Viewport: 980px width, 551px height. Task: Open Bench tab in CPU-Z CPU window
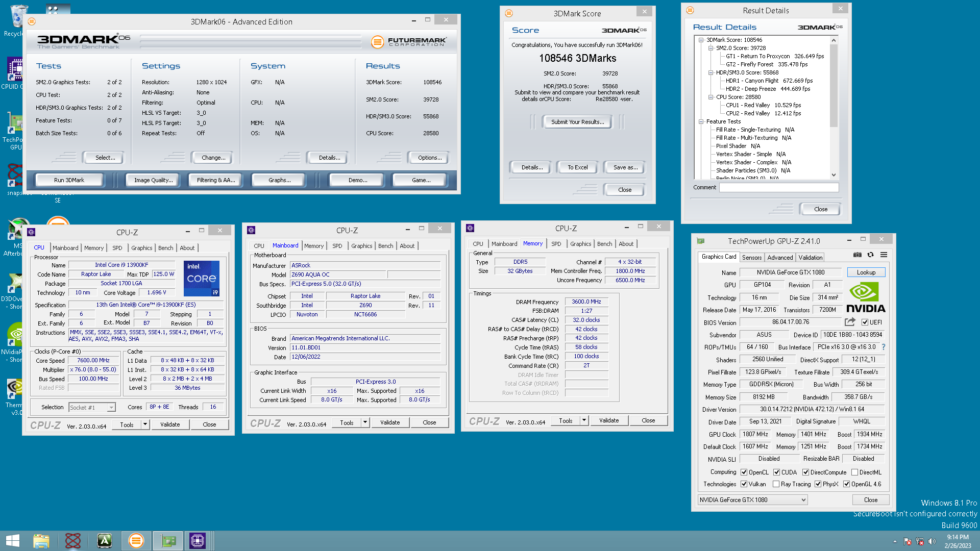click(165, 248)
